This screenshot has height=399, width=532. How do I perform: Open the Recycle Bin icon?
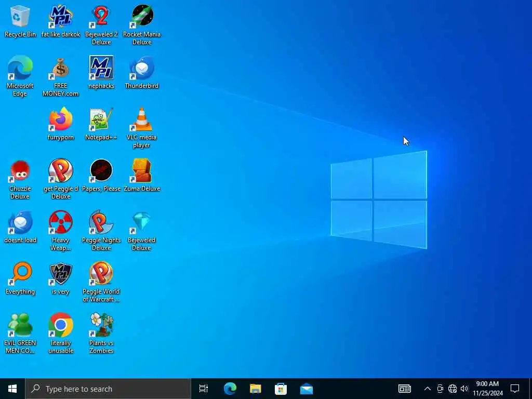coord(20,21)
